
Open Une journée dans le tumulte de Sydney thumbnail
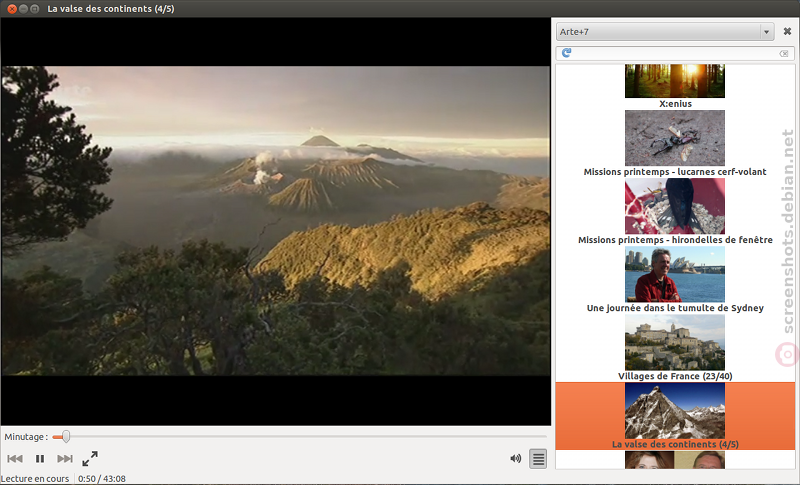[x=674, y=274]
